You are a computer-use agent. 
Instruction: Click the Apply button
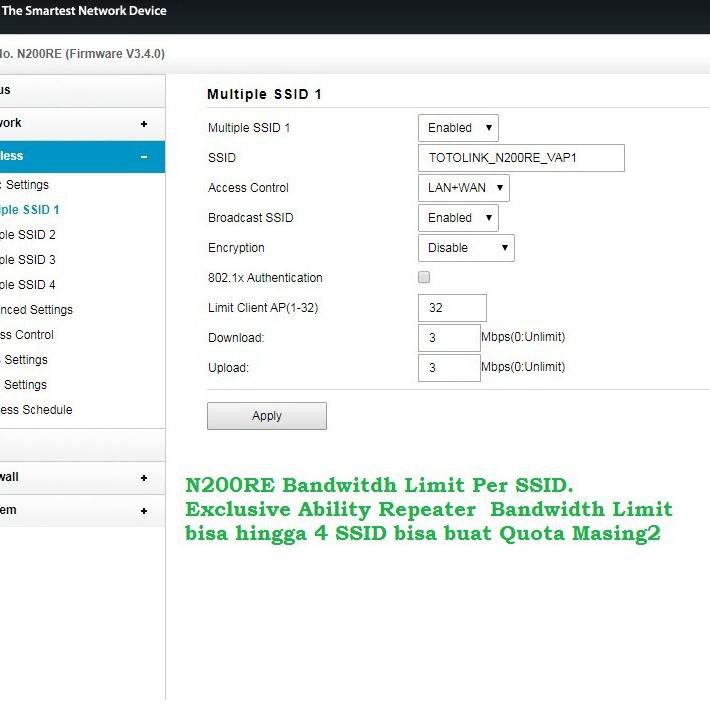(x=267, y=416)
